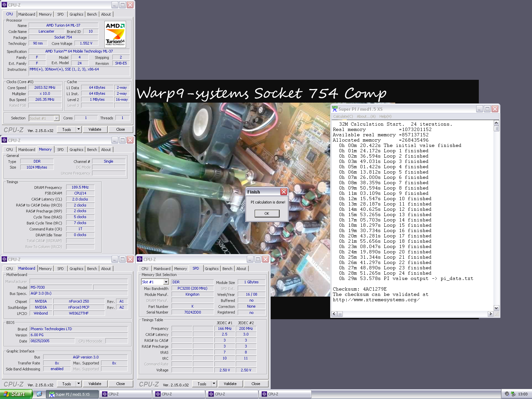The width and height of the screenshot is (532, 399).
Task: Click Tools button in SPD window
Action: [202, 384]
